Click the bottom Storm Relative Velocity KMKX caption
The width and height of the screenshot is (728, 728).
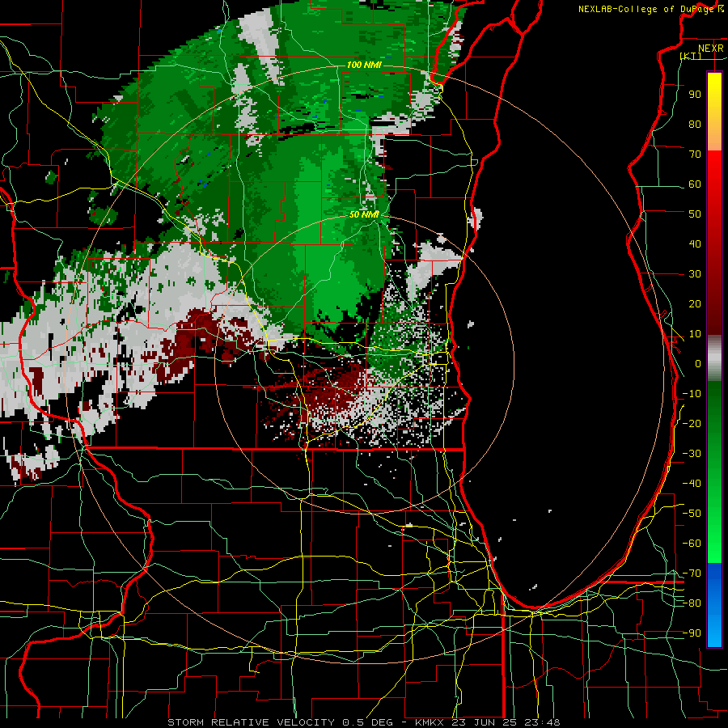tap(363, 722)
